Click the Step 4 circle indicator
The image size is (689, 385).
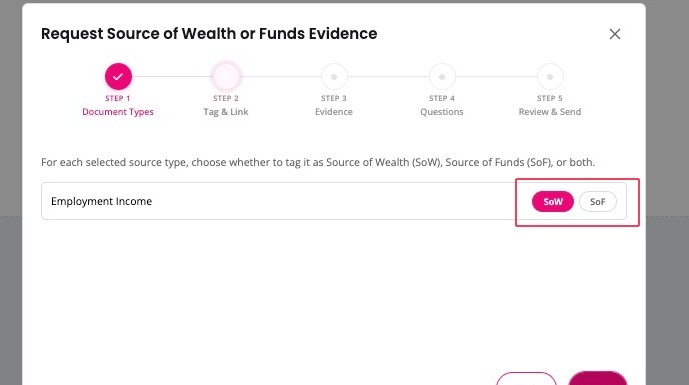(x=442, y=76)
